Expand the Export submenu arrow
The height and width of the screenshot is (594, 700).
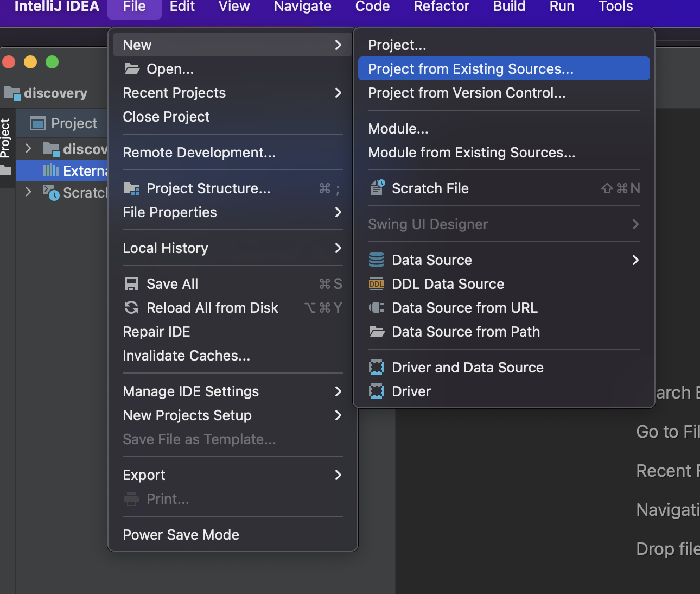click(338, 475)
